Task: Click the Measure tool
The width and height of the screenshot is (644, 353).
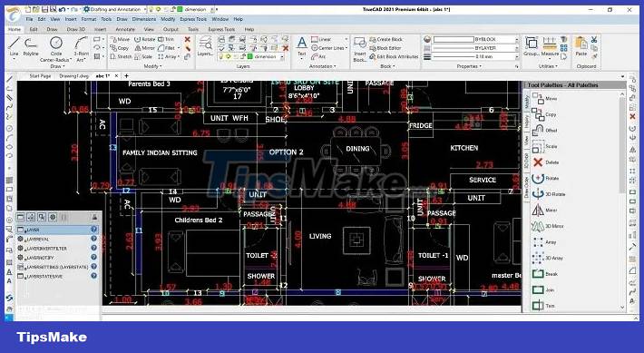Action: (x=550, y=46)
